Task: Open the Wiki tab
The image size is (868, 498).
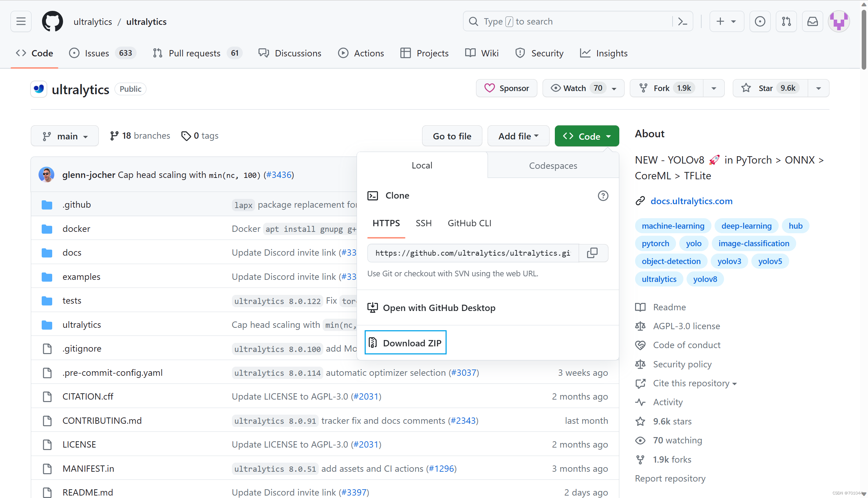Action: (482, 53)
